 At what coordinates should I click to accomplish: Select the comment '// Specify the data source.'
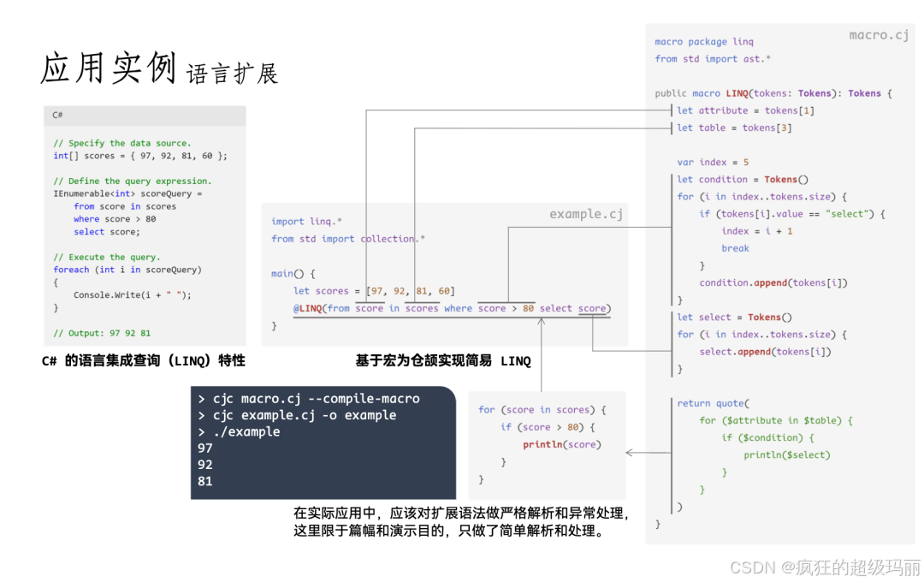(122, 143)
